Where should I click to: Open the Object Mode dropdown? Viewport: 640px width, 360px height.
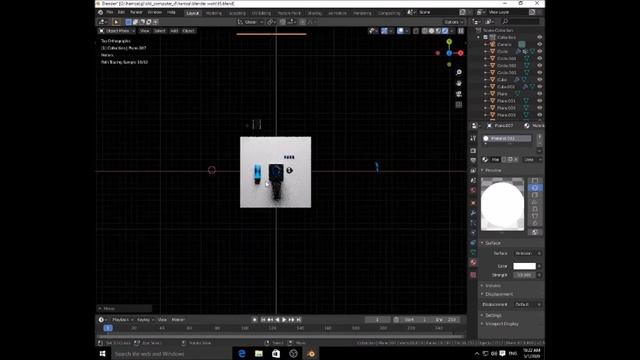117,31
